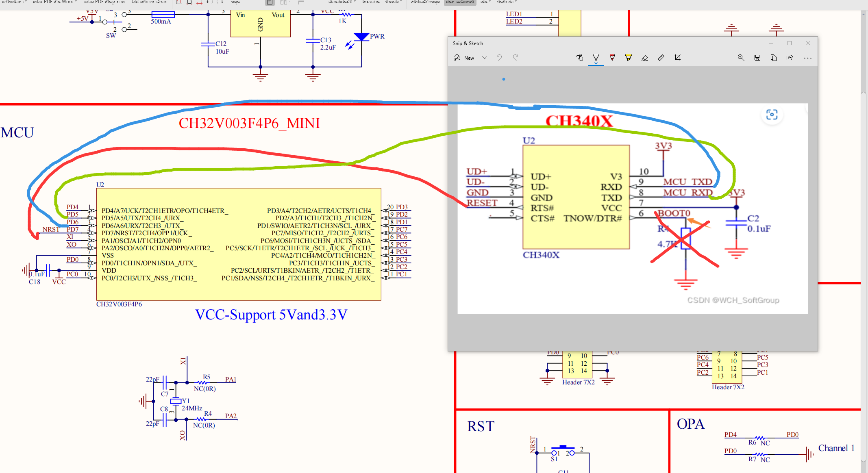Select the Eraser tool
This screenshot has height=473, width=868.
[645, 58]
